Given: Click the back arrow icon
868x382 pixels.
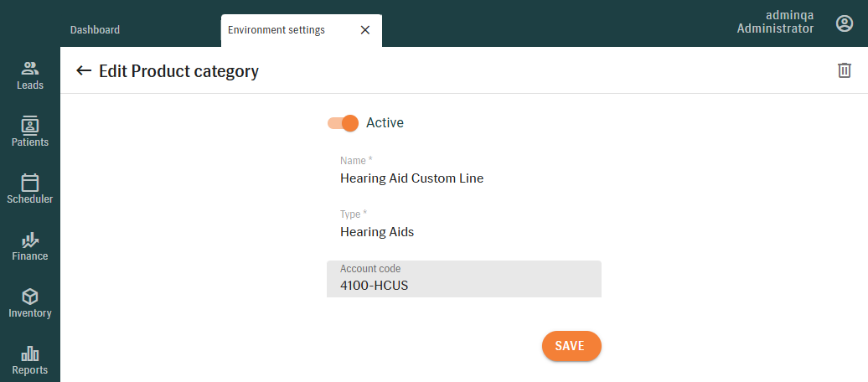Looking at the screenshot, I should pyautogui.click(x=84, y=70).
